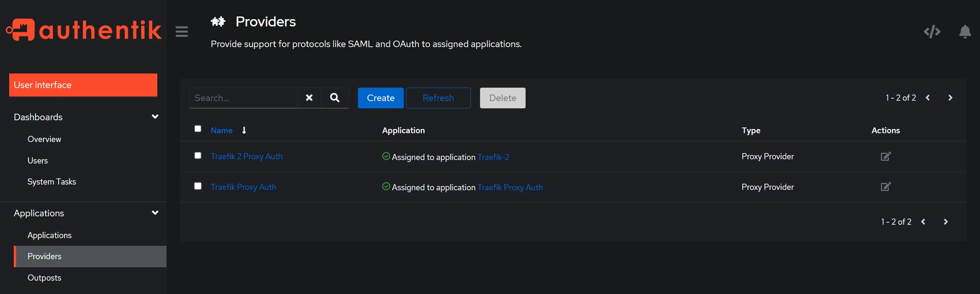Viewport: 980px width, 294px height.
Task: Sort providers by Name column
Action: pos(222,131)
